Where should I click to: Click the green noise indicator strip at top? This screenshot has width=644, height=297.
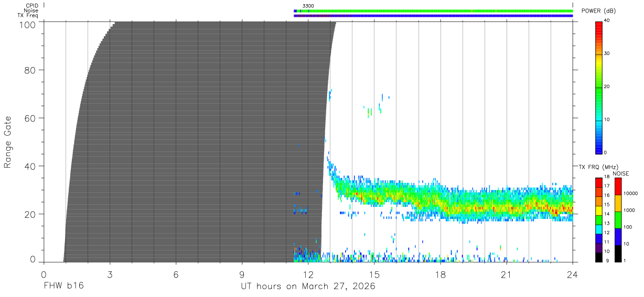pos(433,10)
